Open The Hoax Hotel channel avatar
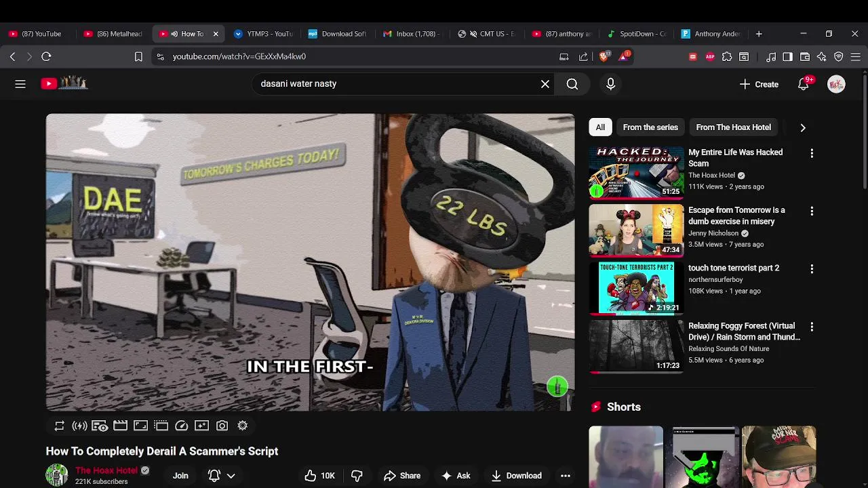Screen dimensions: 868x488 click(x=56, y=475)
